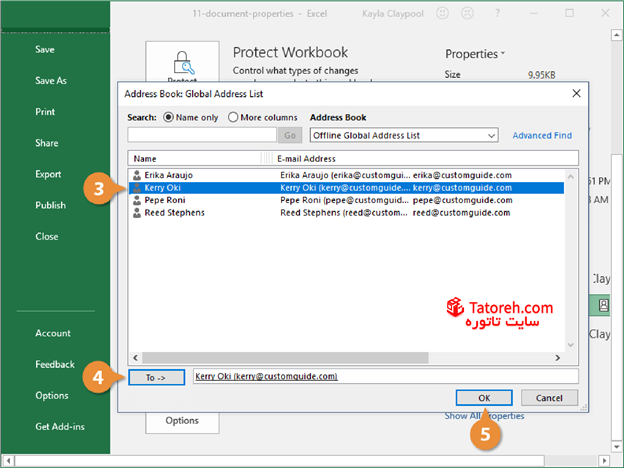Click the Excel bottom scroll left arrow
624x468 pixels.
tap(8, 461)
